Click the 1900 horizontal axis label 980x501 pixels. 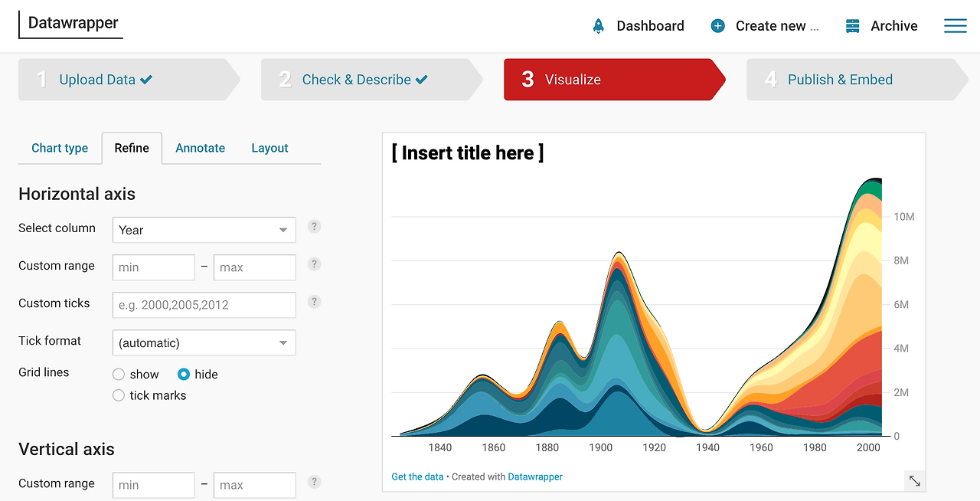pos(601,447)
